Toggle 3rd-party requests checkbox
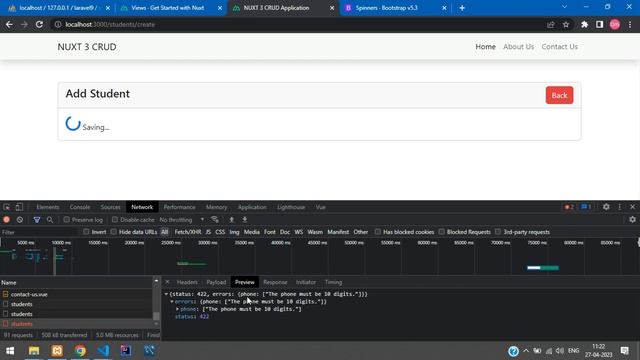 498,232
